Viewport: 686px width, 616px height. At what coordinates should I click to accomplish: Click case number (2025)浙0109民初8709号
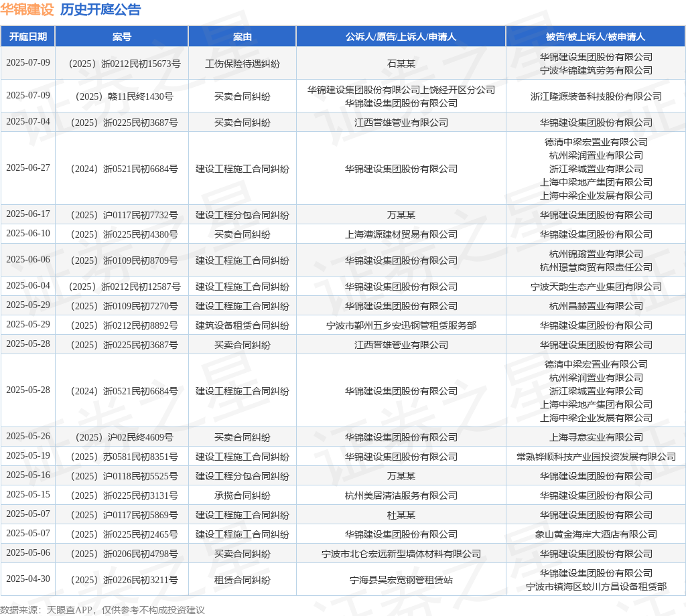click(x=124, y=260)
